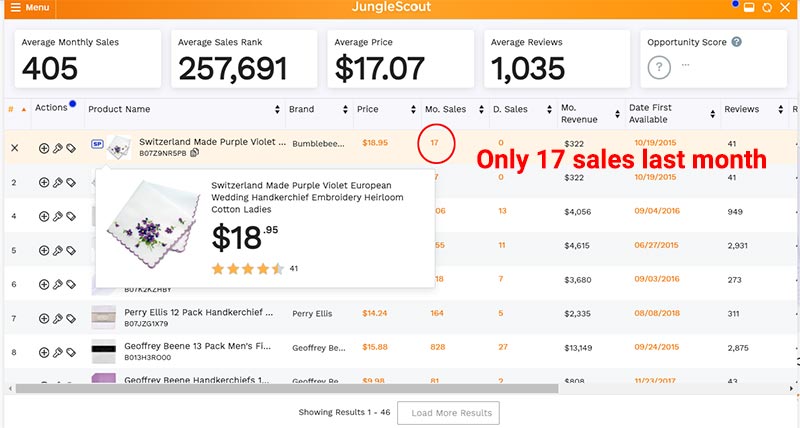The image size is (800, 428).
Task: Remove the Switzerland Made row with X
Action: [14, 148]
